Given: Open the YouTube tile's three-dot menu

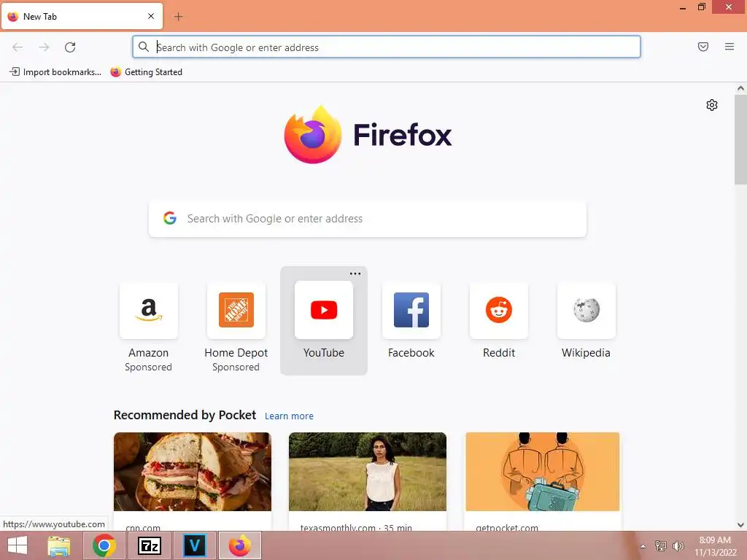Looking at the screenshot, I should pyautogui.click(x=355, y=273).
